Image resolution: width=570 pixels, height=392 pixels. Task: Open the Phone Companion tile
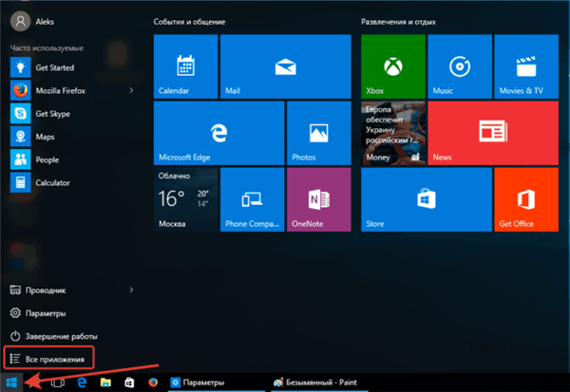point(253,199)
